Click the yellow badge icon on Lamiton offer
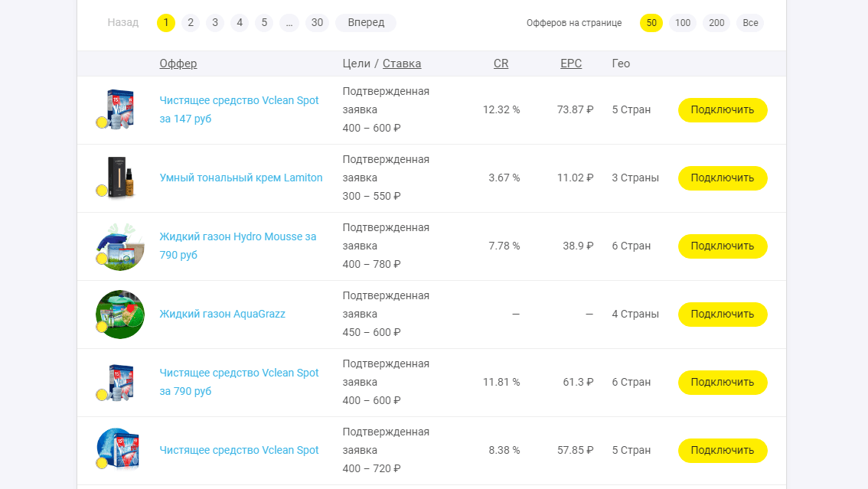Screen dimensions: 868x489 [102, 191]
